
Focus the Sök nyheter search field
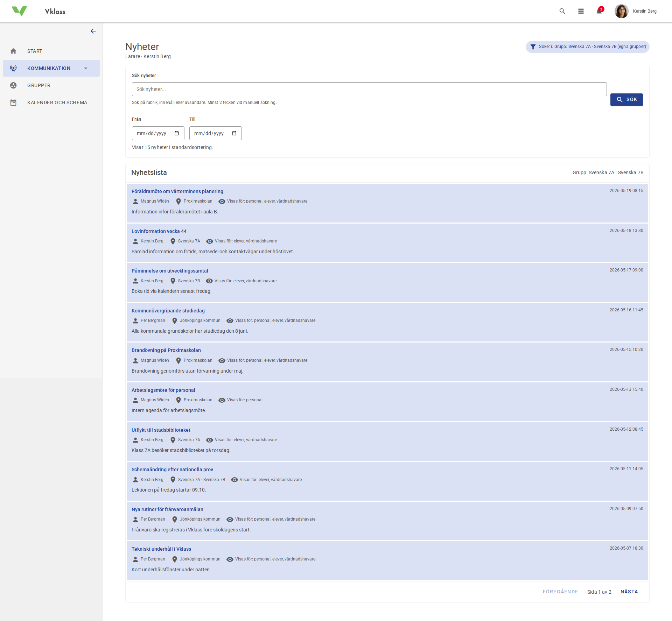pyautogui.click(x=369, y=89)
